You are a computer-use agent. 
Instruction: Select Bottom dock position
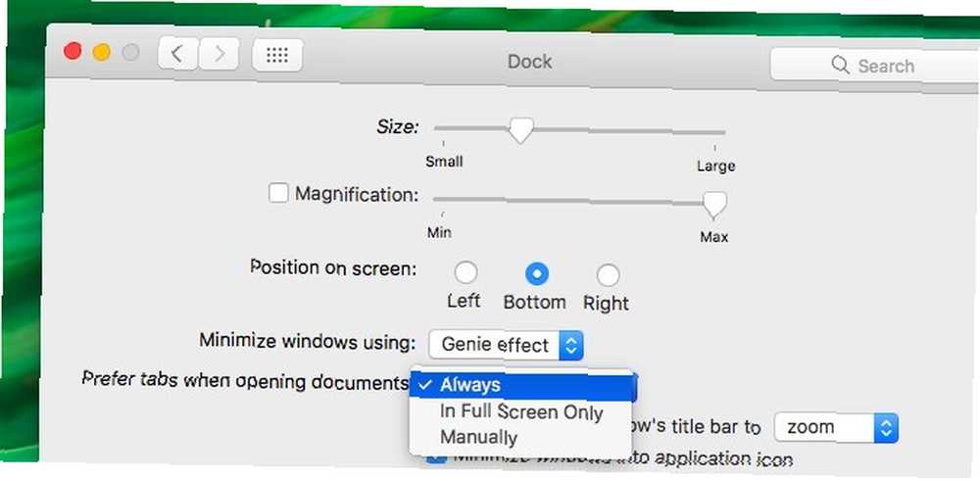pyautogui.click(x=536, y=273)
